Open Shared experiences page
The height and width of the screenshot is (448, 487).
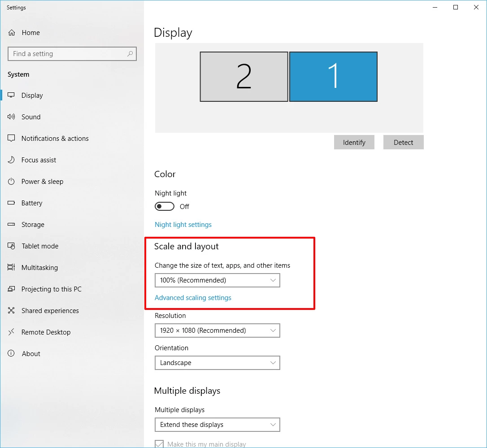(x=50, y=311)
